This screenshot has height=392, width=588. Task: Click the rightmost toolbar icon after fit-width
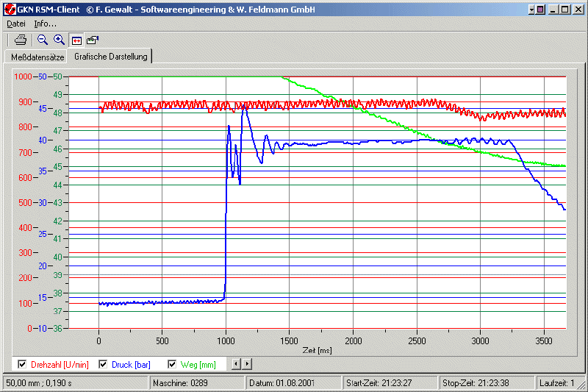pos(93,40)
